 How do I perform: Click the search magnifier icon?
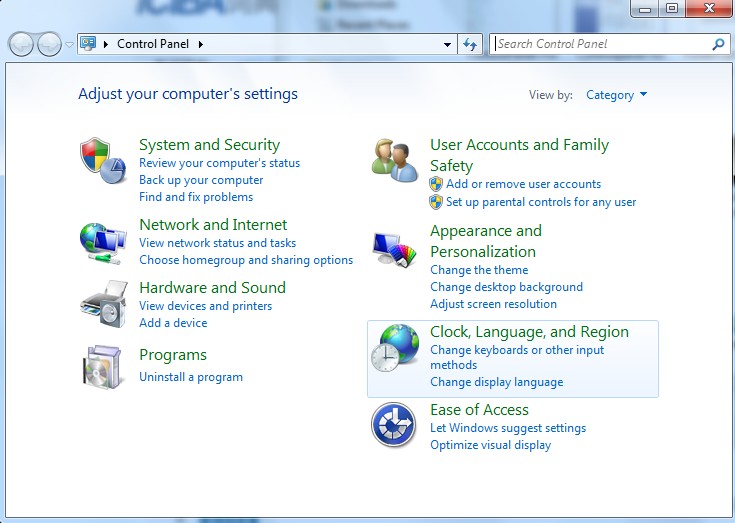pos(718,45)
